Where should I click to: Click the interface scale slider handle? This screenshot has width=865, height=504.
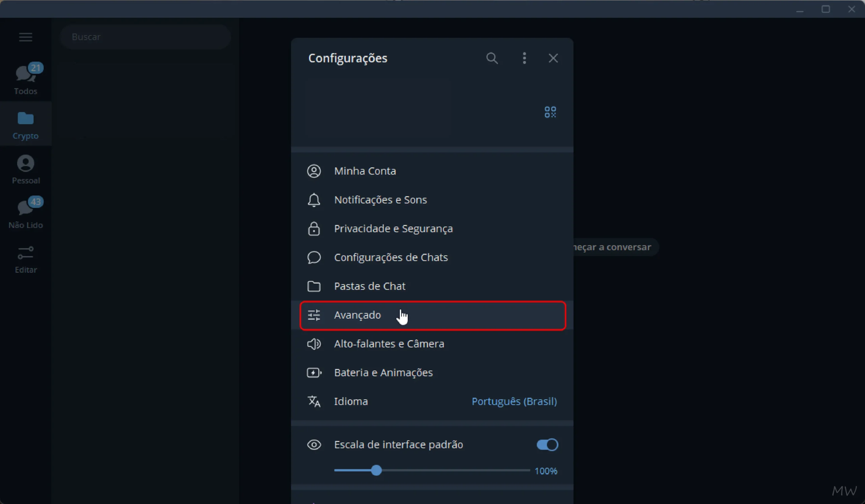coord(376,470)
